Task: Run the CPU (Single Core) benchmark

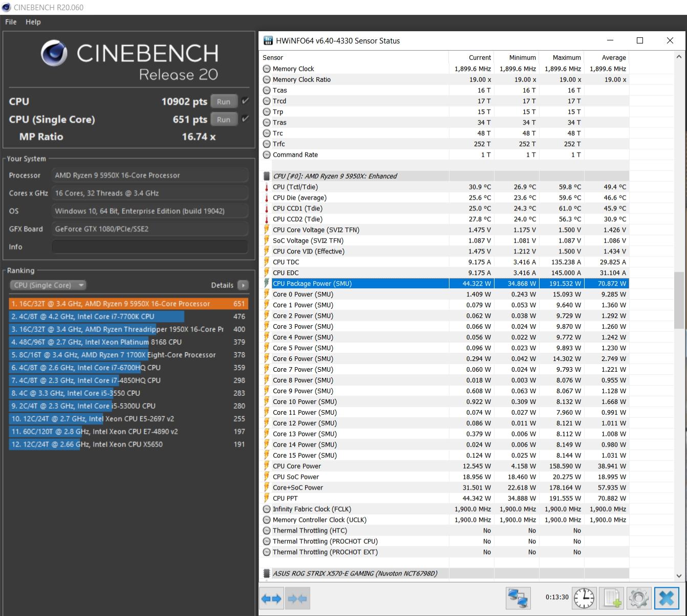Action: (224, 119)
